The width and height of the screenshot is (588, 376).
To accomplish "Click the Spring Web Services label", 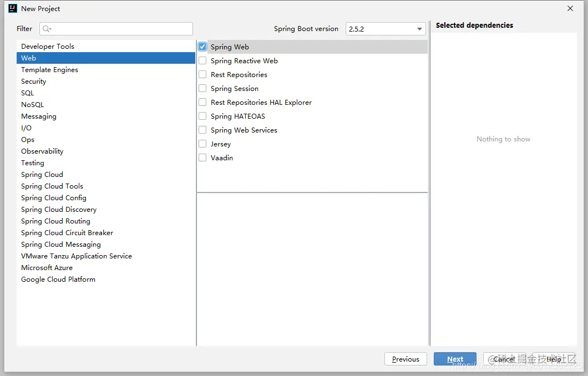I will click(244, 130).
